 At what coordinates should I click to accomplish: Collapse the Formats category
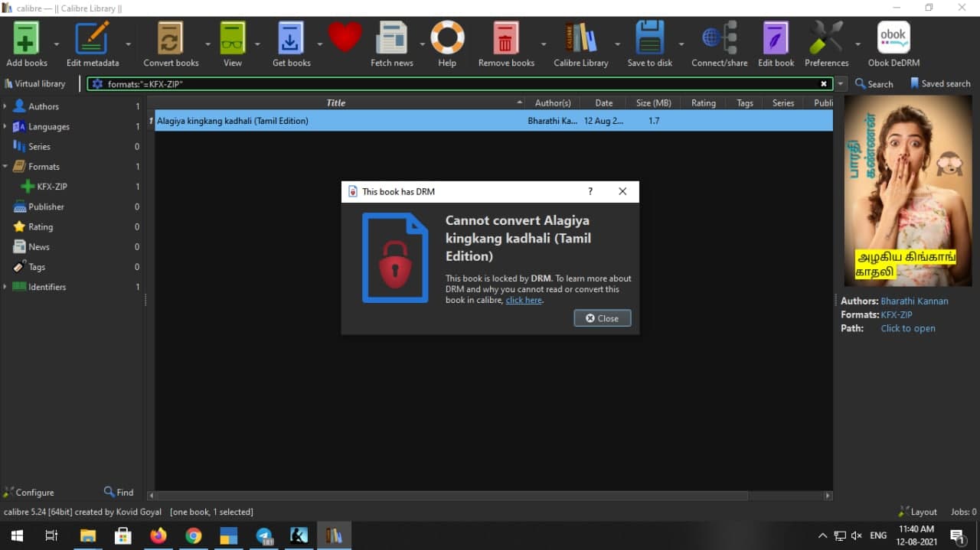(5, 166)
